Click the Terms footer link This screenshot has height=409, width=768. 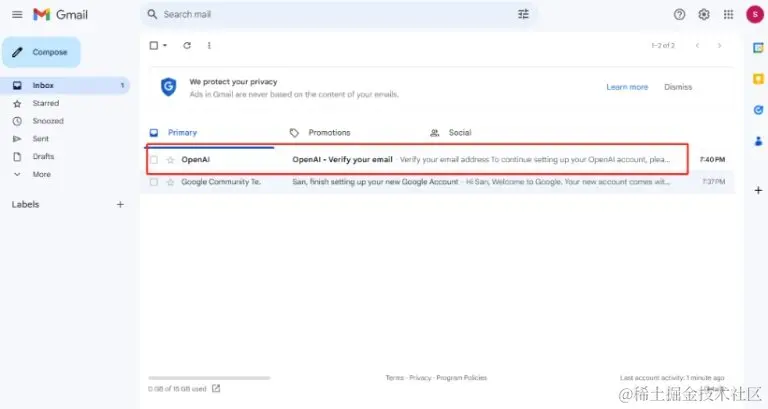[x=395, y=378]
